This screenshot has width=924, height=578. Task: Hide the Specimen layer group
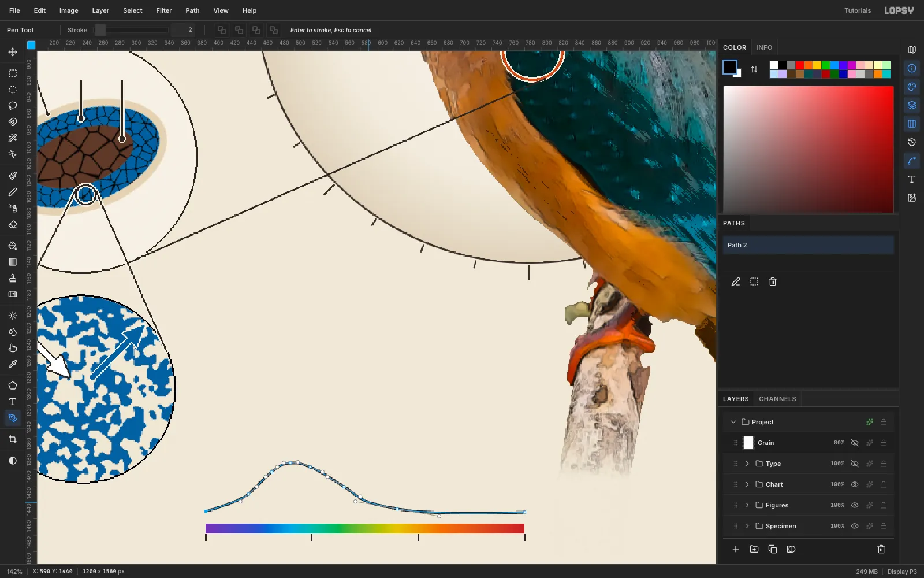pyautogui.click(x=855, y=526)
